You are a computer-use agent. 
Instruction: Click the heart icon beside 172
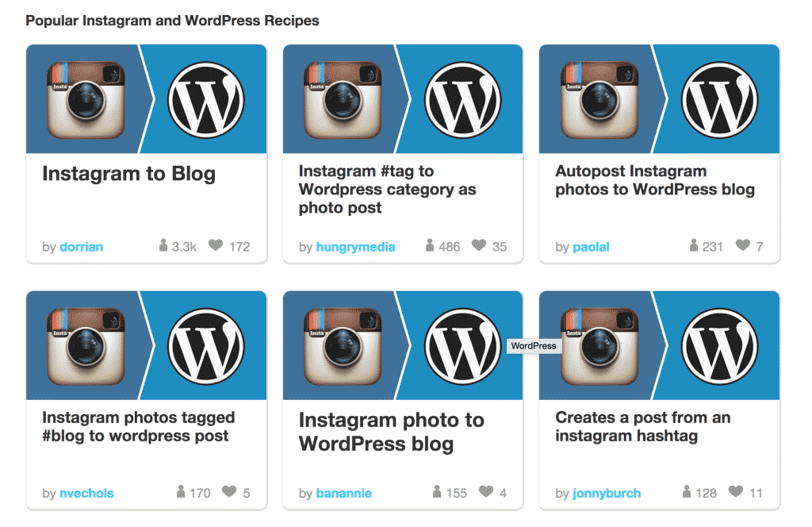216,244
